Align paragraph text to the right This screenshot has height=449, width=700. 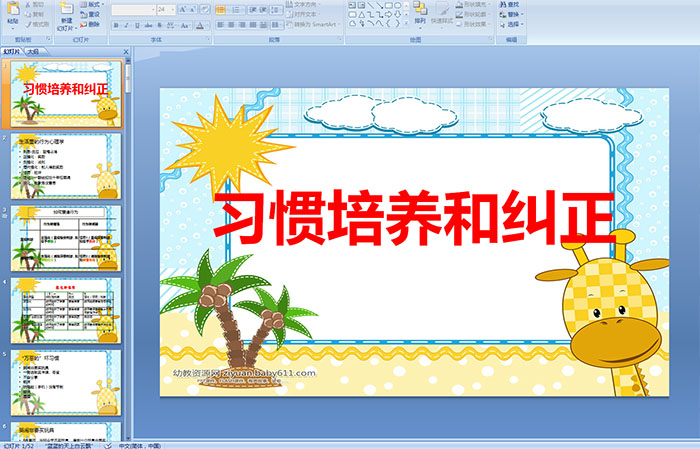point(242,25)
